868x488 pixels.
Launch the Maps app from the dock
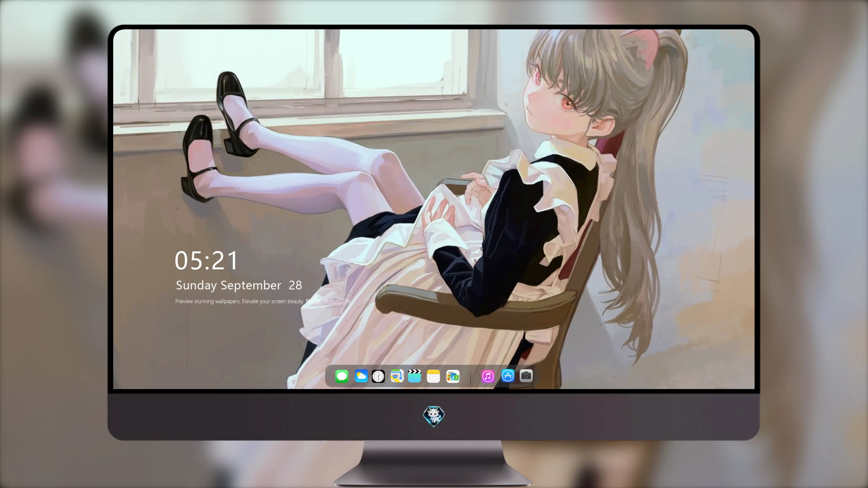coord(397,376)
